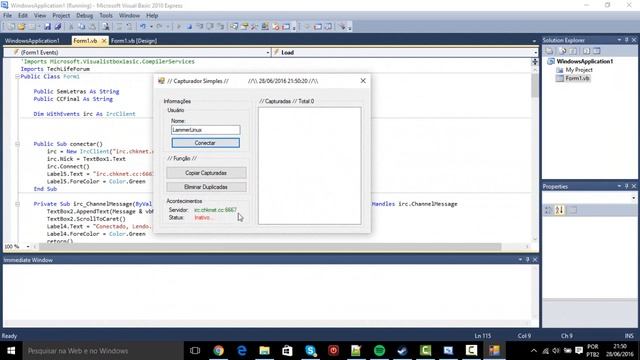
Task: Open File Explorer from taskbar
Action: pyautogui.click(x=264, y=350)
